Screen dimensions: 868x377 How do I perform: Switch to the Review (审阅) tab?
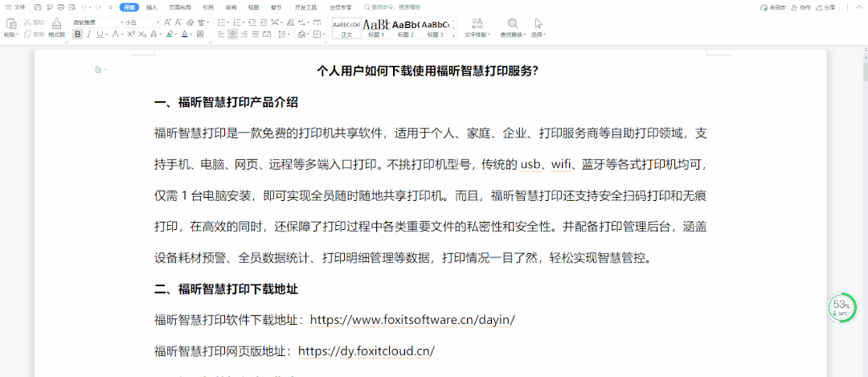231,7
